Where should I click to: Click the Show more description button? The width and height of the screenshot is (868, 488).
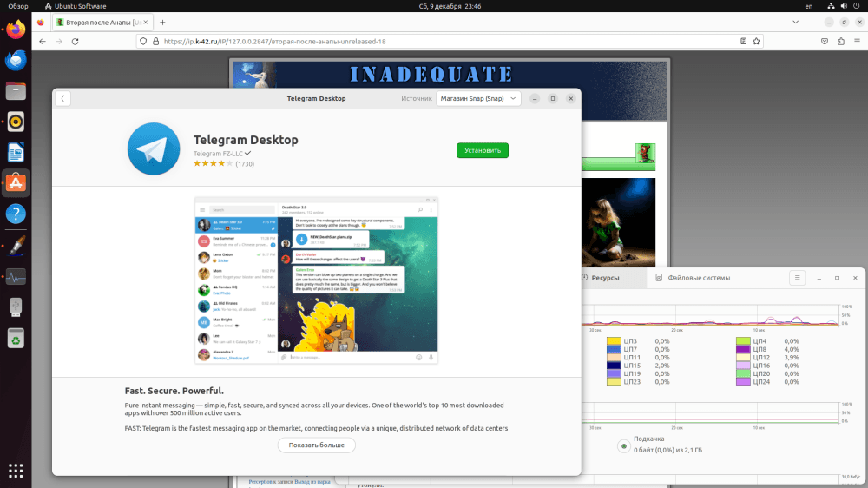pos(316,445)
